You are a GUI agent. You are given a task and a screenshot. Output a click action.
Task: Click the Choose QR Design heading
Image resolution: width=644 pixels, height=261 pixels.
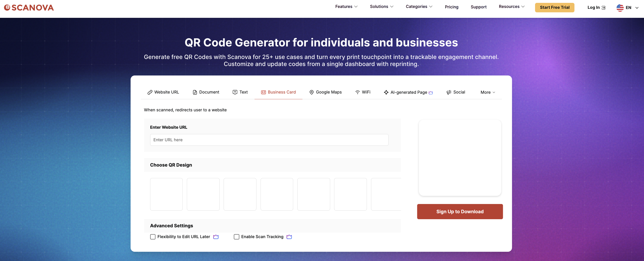171,165
